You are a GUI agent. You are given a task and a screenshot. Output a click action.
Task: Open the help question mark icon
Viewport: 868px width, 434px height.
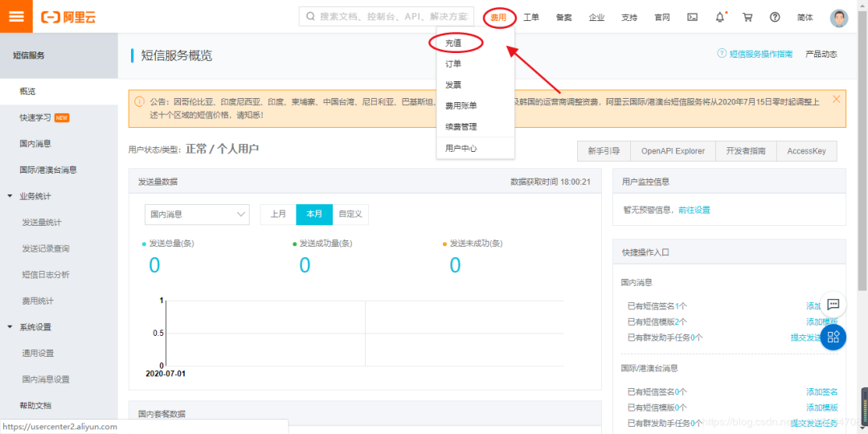(775, 17)
